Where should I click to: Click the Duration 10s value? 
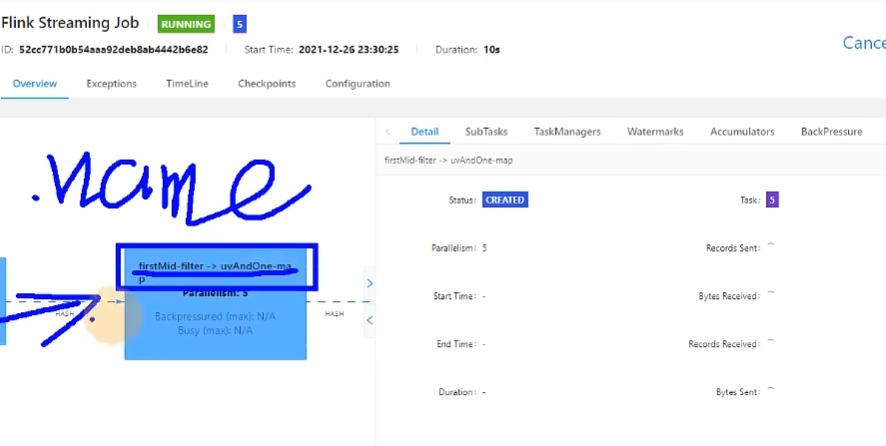click(492, 50)
